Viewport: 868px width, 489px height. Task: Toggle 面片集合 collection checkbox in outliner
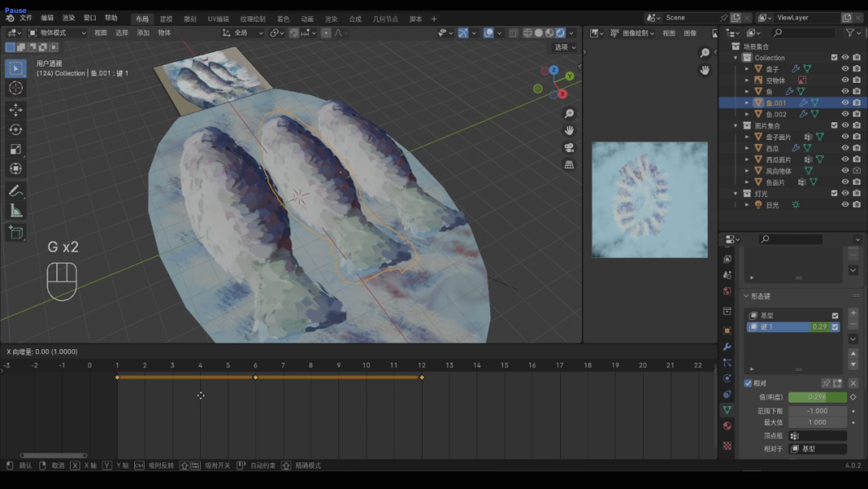(x=834, y=125)
